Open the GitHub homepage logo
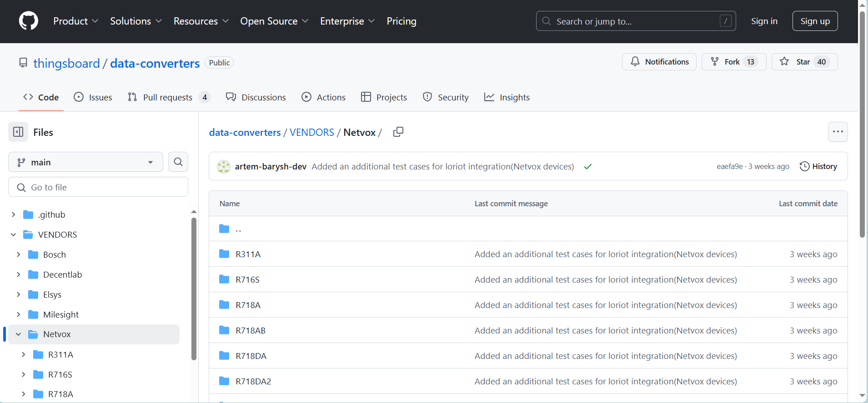The width and height of the screenshot is (868, 403). (x=29, y=21)
